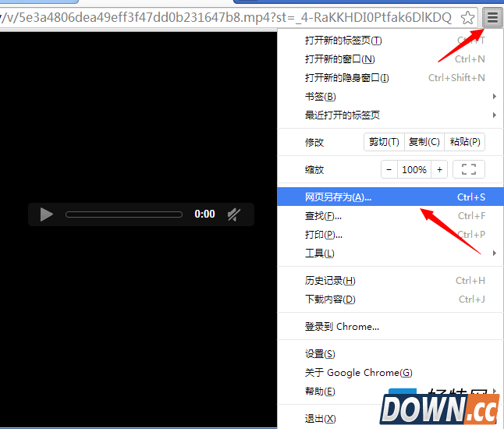This screenshot has width=504, height=429.
Task: Play the video with the play button
Action: 47,214
